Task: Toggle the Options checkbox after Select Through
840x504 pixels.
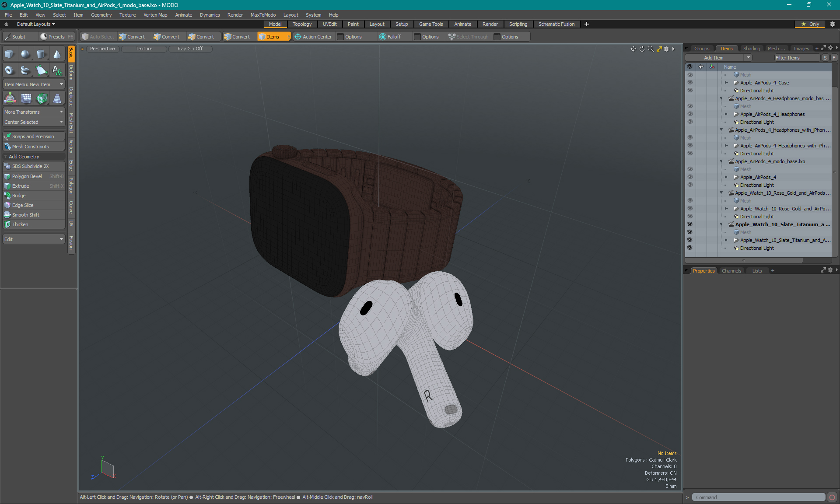Action: click(497, 37)
